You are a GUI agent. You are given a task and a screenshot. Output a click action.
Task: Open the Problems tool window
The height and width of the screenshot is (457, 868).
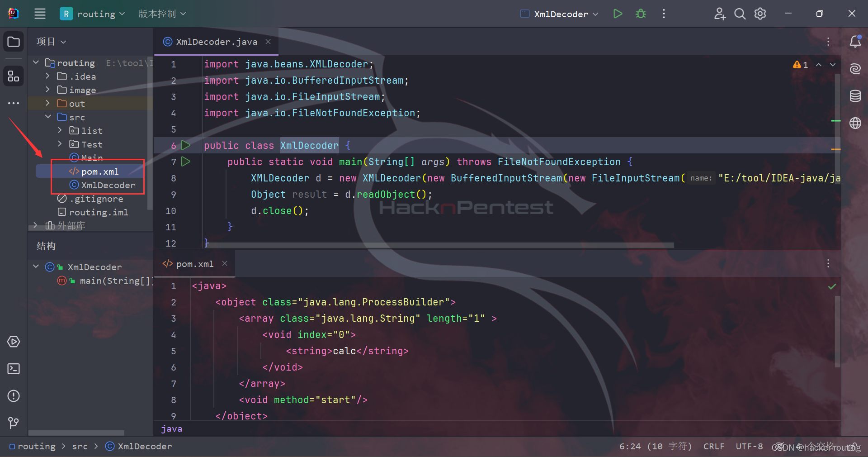coord(14,396)
